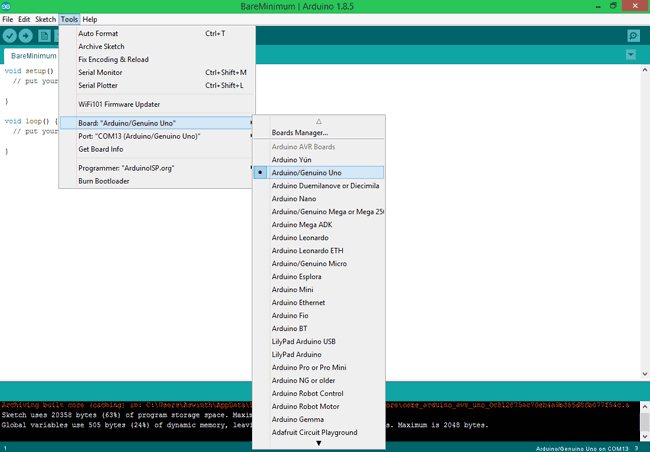Select Arduino Nano board

pyautogui.click(x=319, y=199)
